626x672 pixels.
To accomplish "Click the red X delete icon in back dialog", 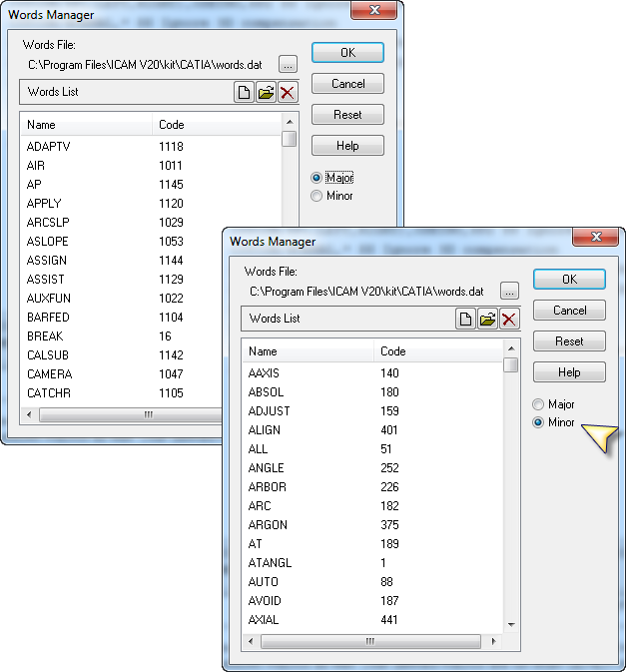I will tap(288, 92).
